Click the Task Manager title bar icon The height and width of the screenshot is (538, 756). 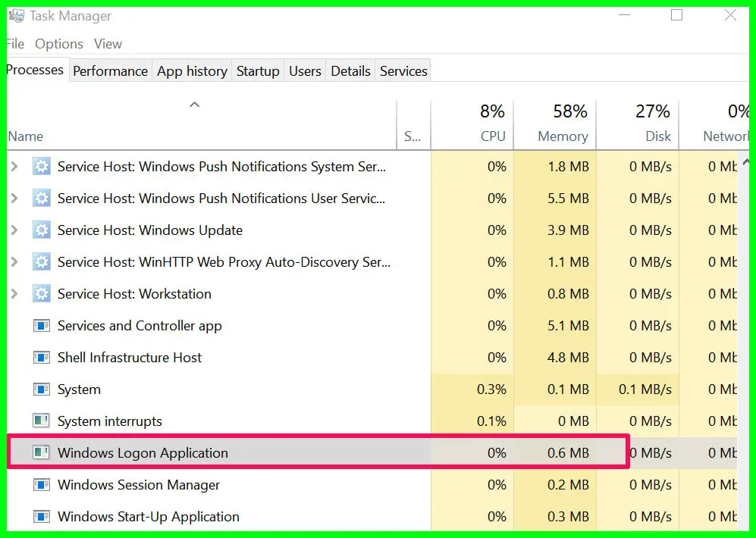click(x=16, y=16)
